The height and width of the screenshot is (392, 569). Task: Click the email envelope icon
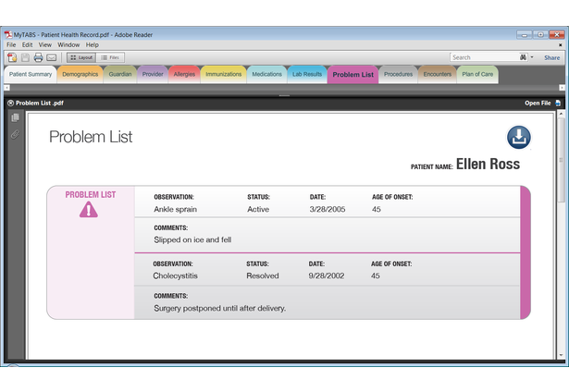(52, 57)
